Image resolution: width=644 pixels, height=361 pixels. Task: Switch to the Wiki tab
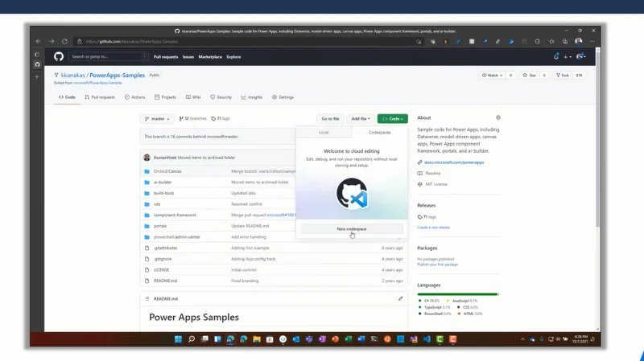point(193,97)
